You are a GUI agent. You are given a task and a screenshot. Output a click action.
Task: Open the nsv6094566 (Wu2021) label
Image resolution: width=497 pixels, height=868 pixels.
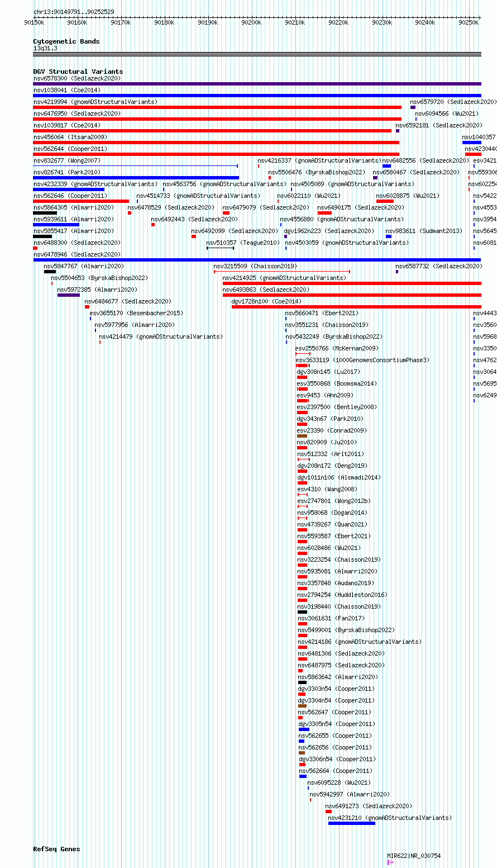coord(447,113)
